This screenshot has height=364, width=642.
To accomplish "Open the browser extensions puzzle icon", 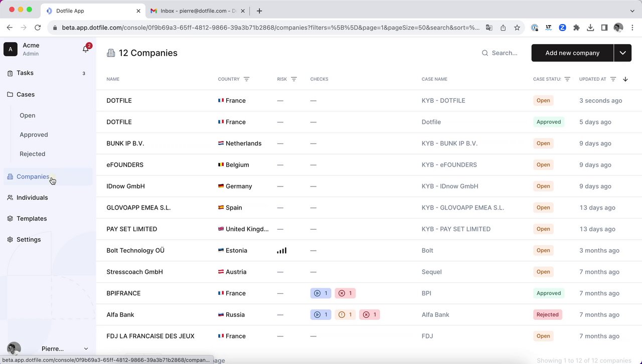I will coord(576,28).
